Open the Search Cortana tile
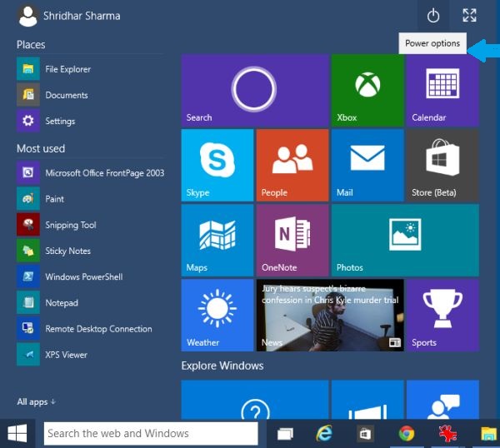This screenshot has height=448, width=500. click(255, 90)
